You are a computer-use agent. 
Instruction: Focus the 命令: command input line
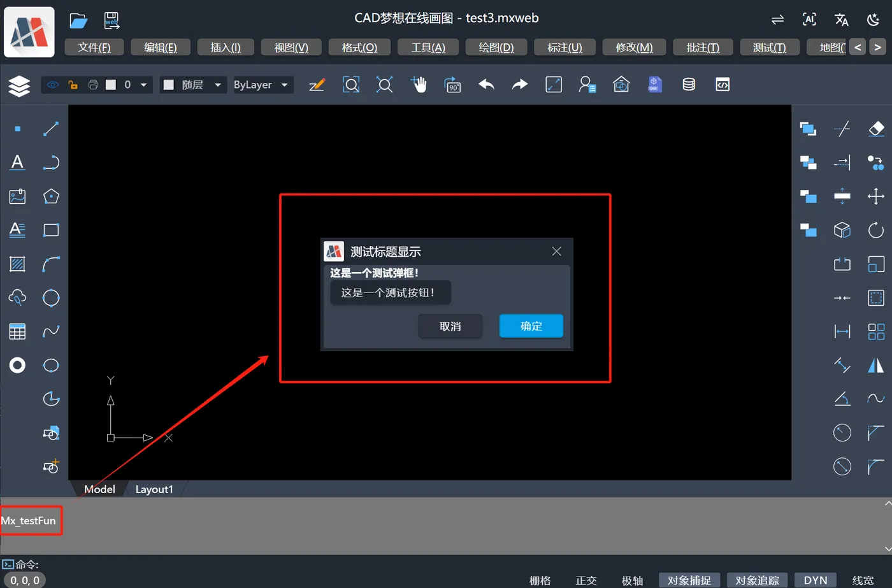coord(446,564)
